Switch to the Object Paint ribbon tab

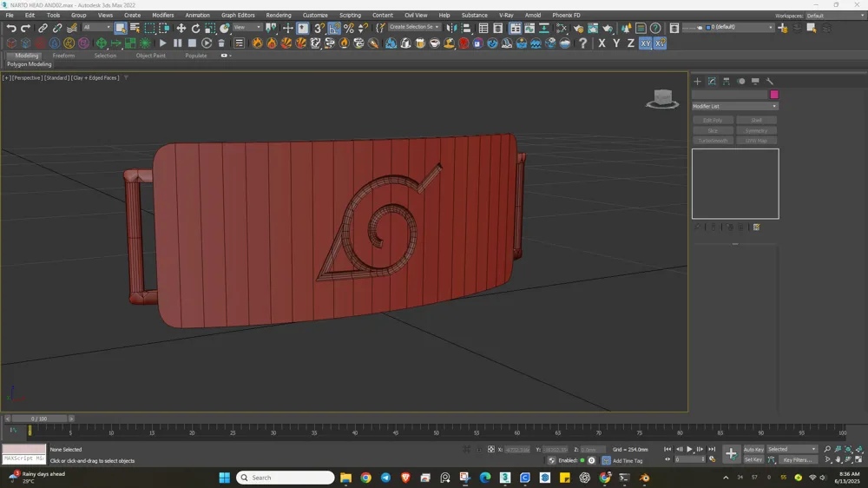tap(150, 56)
